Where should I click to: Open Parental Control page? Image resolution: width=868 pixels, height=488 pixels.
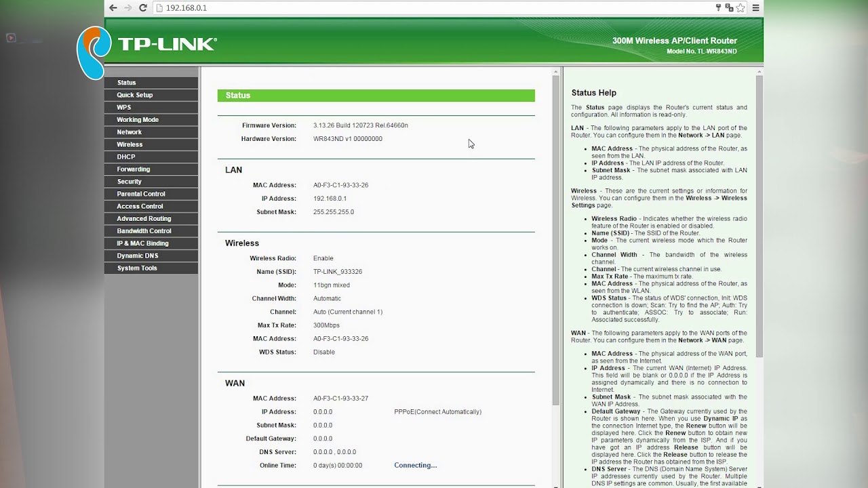coord(151,194)
